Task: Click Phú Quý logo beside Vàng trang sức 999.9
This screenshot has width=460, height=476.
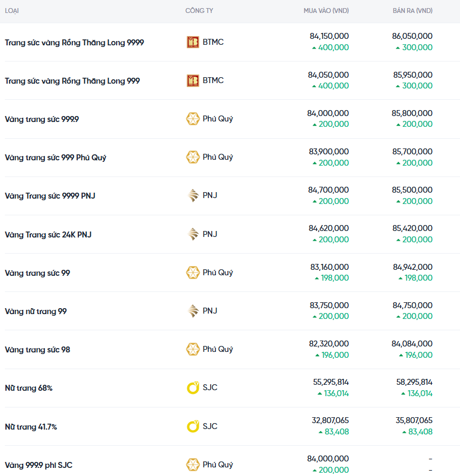Action: point(193,119)
